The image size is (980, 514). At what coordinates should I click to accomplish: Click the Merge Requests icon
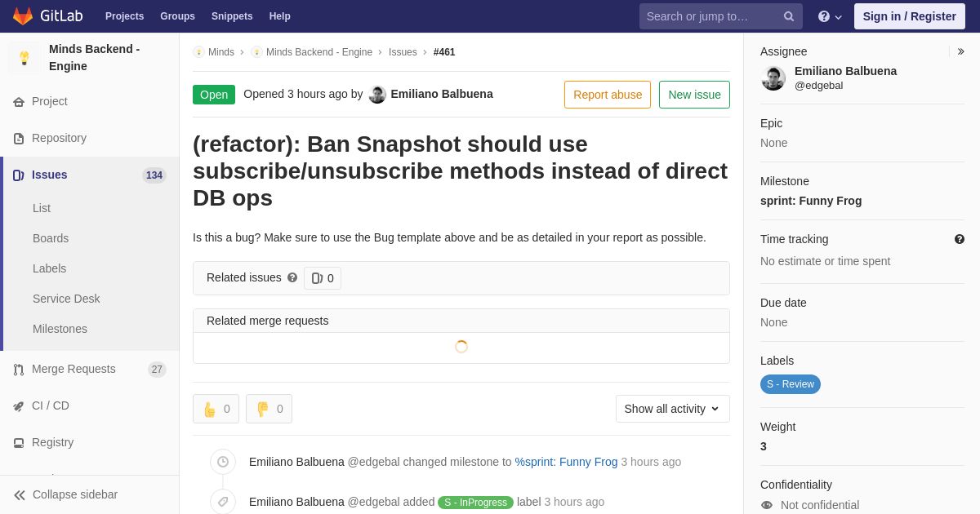point(19,370)
